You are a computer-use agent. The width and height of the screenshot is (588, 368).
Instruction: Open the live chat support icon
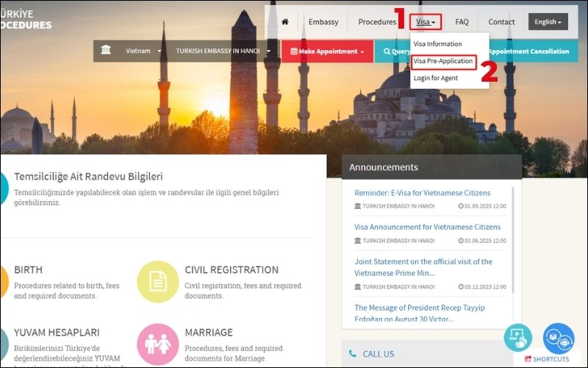click(559, 339)
